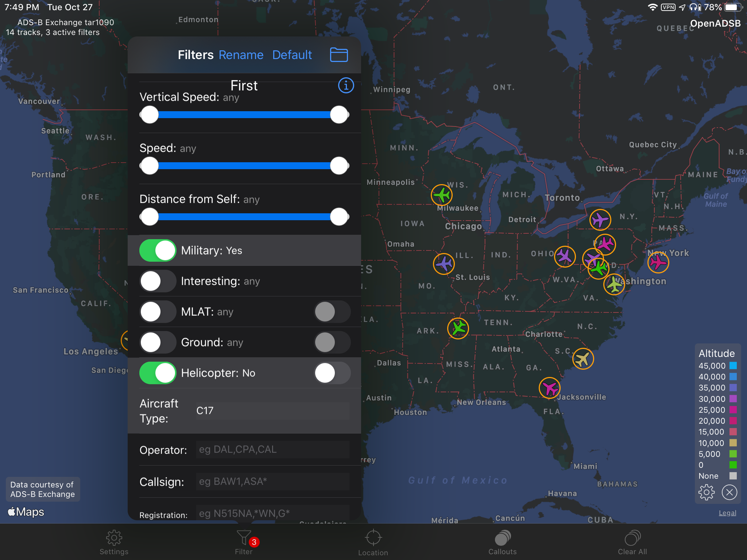Click the Aircraft Type field with C17
Screen dimensions: 747x560
click(x=272, y=411)
